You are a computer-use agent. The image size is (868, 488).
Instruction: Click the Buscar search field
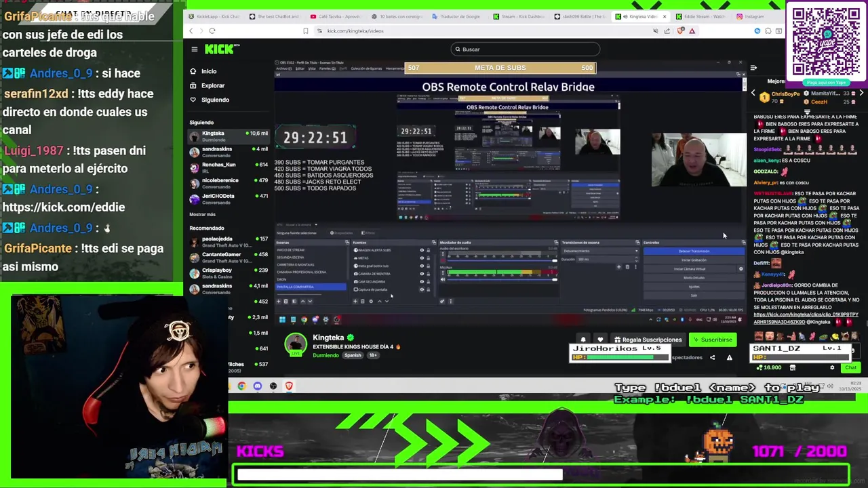point(526,49)
